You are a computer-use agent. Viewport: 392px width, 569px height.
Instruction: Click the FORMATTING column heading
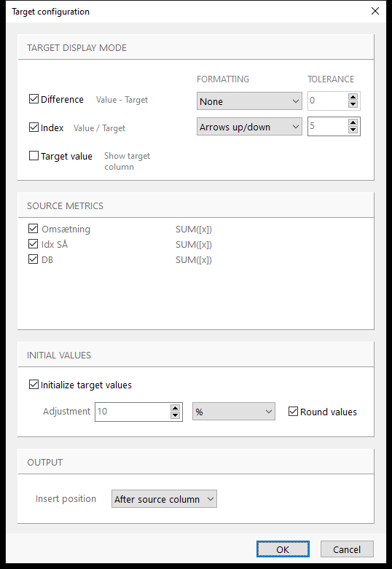(223, 79)
